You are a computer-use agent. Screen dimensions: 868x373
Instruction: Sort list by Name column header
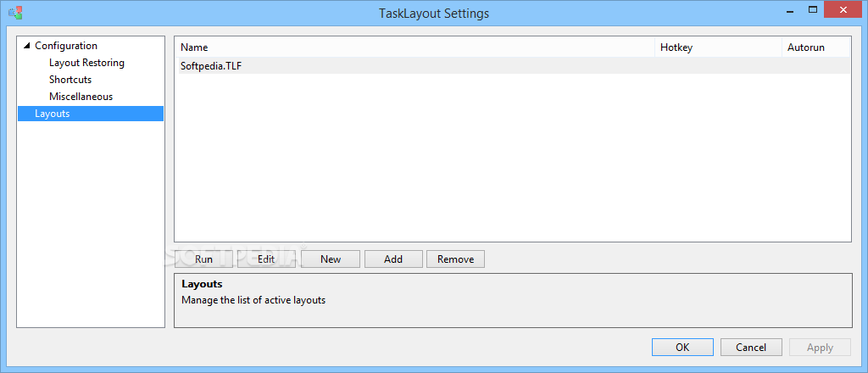coord(415,47)
